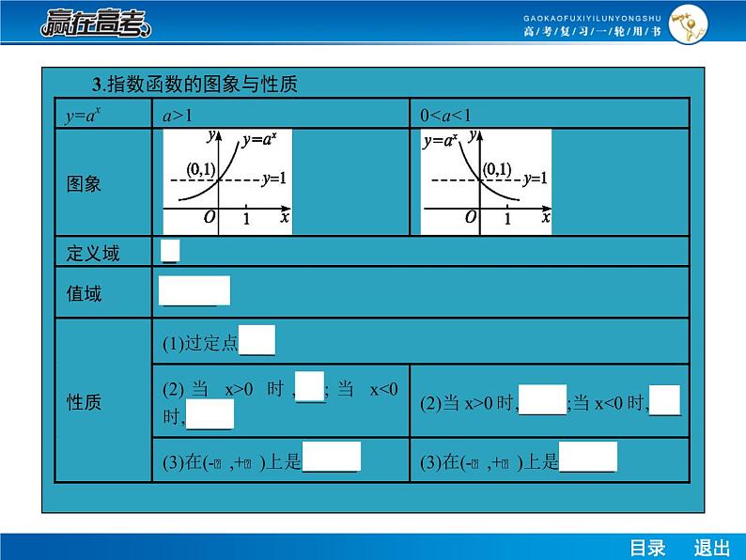Click the 0<a<1 exponential graph image
The image size is (746, 560).
[487, 181]
